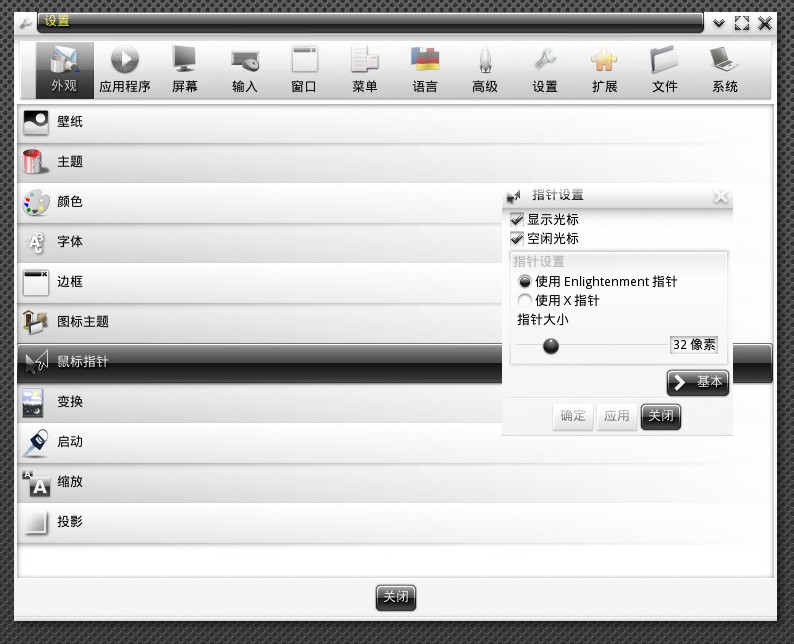
Task: Select the 图标主题 list entry text
Action: click(83, 321)
